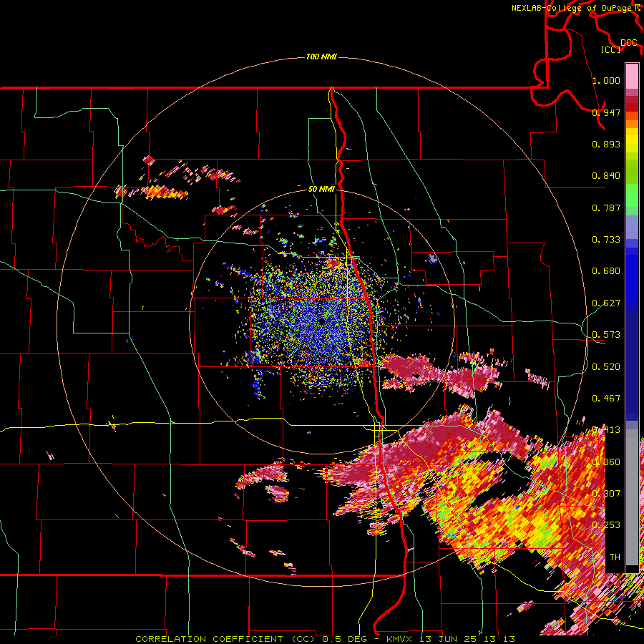Click the 0.413 legend value
Viewport: 644px width, 644px height.
[606, 430]
